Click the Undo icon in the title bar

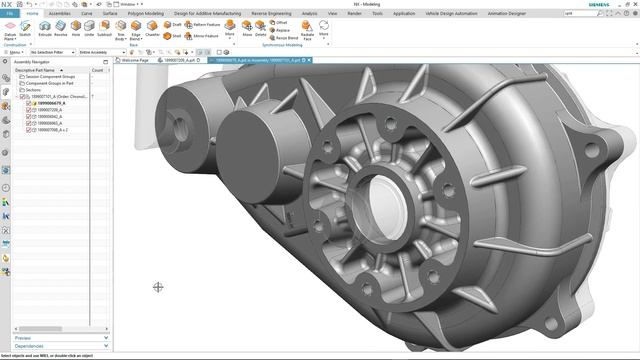29,4
